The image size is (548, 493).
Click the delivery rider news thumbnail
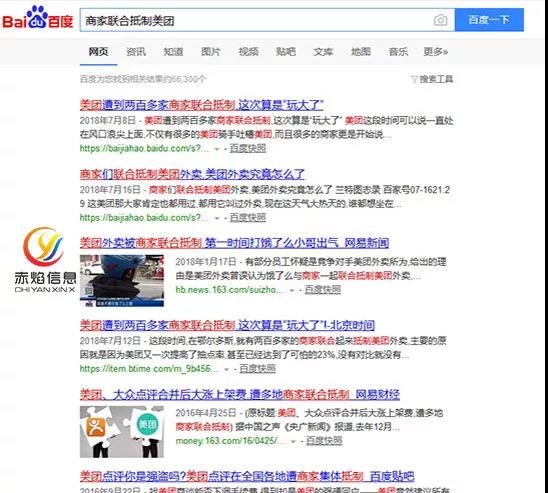[122, 281]
